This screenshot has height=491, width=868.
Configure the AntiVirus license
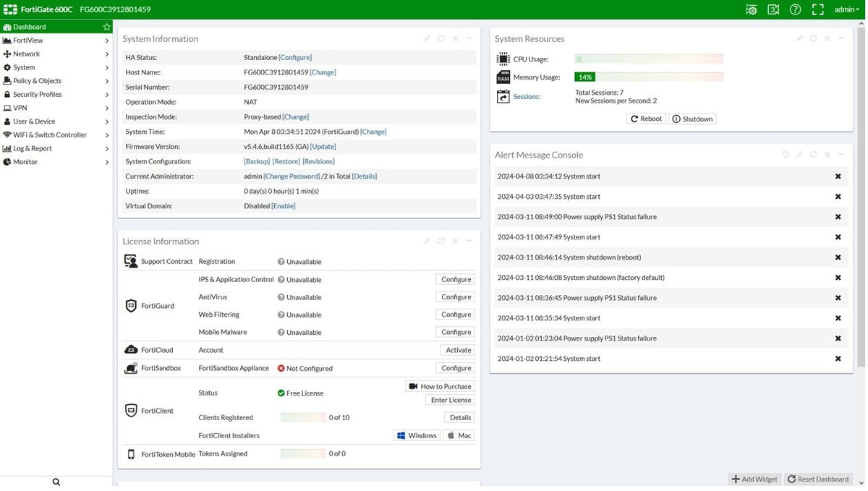tap(456, 297)
